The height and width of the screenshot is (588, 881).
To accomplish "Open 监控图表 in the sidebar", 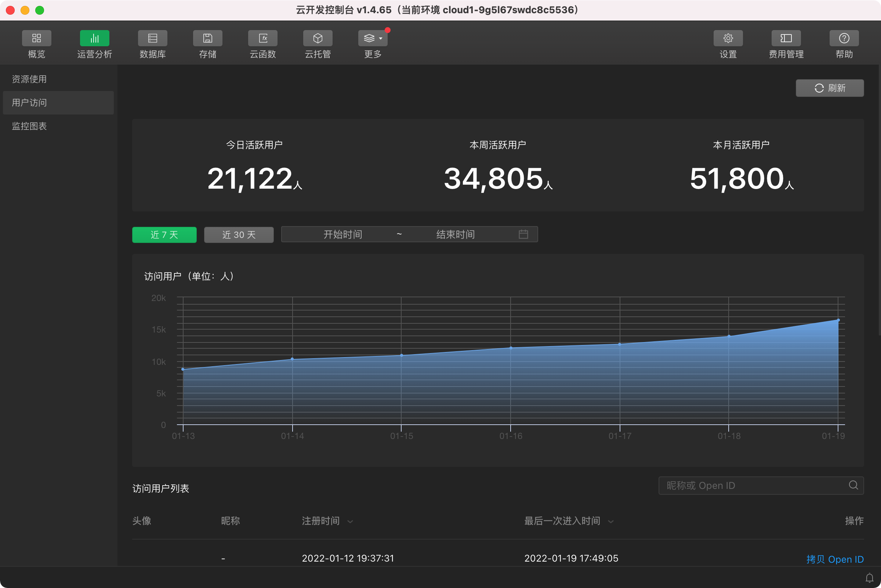I will click(29, 126).
